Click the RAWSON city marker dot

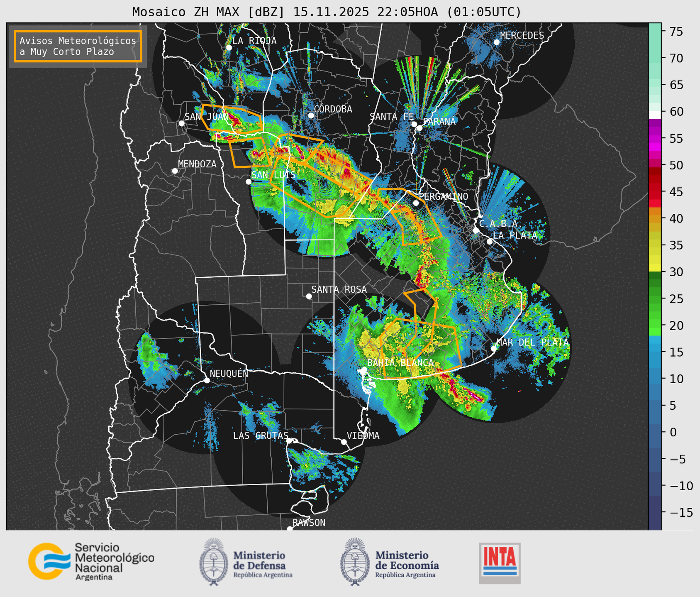290,529
